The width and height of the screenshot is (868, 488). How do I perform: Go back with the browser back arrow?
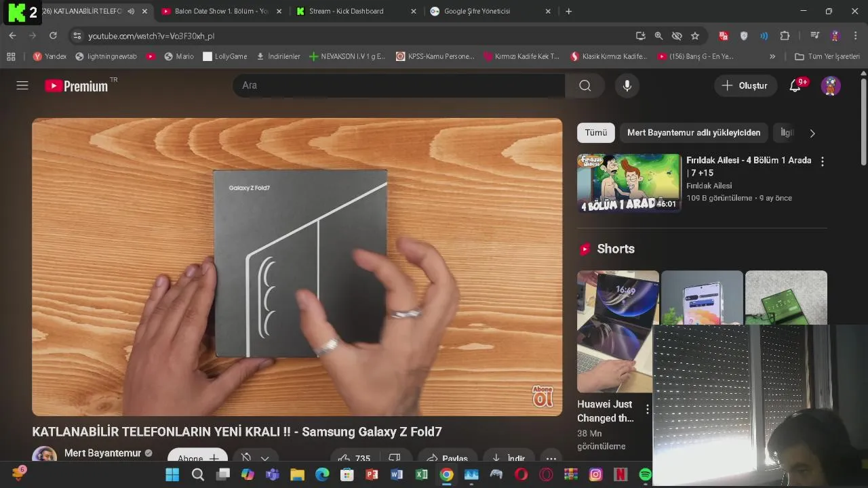[x=12, y=36]
